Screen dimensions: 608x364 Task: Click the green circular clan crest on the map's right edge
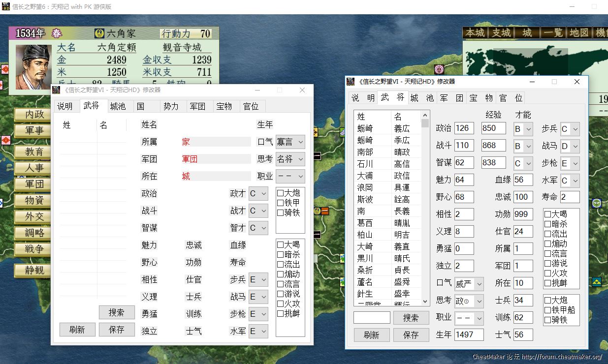pyautogui.click(x=597, y=203)
